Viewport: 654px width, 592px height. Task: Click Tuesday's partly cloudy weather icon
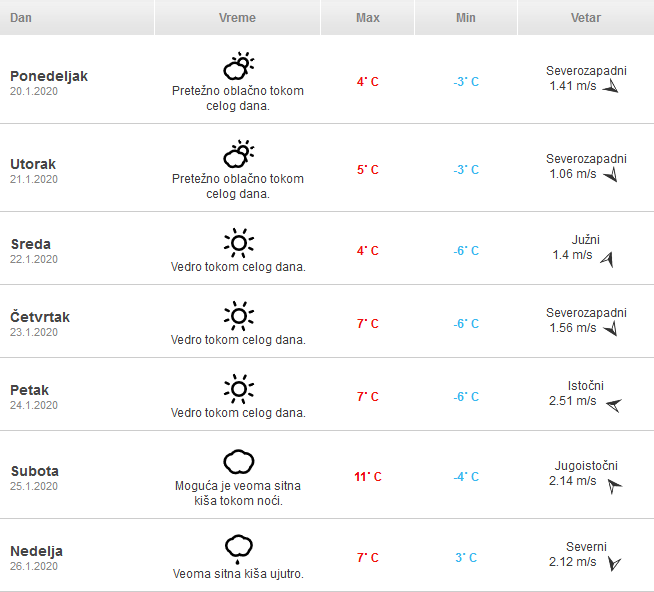click(238, 154)
